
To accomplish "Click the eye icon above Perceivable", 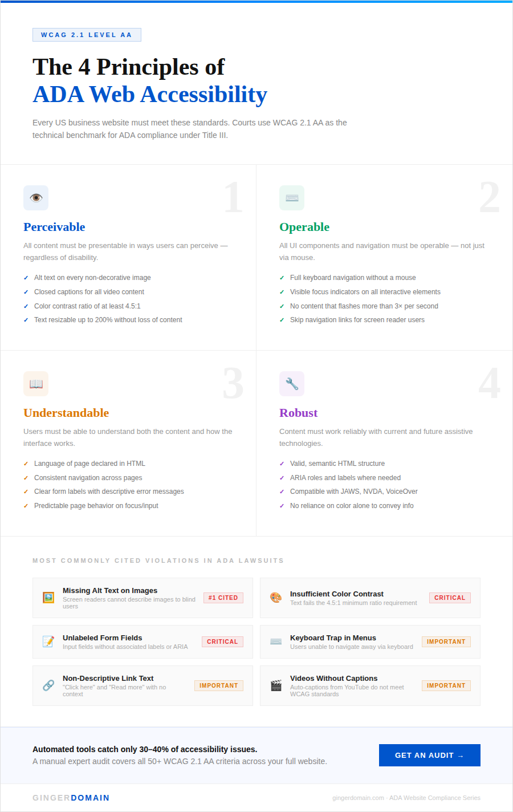I will tap(36, 198).
